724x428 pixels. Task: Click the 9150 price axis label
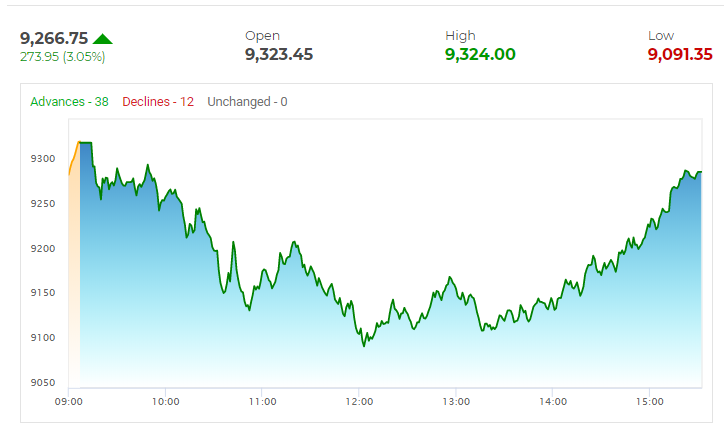(43, 293)
